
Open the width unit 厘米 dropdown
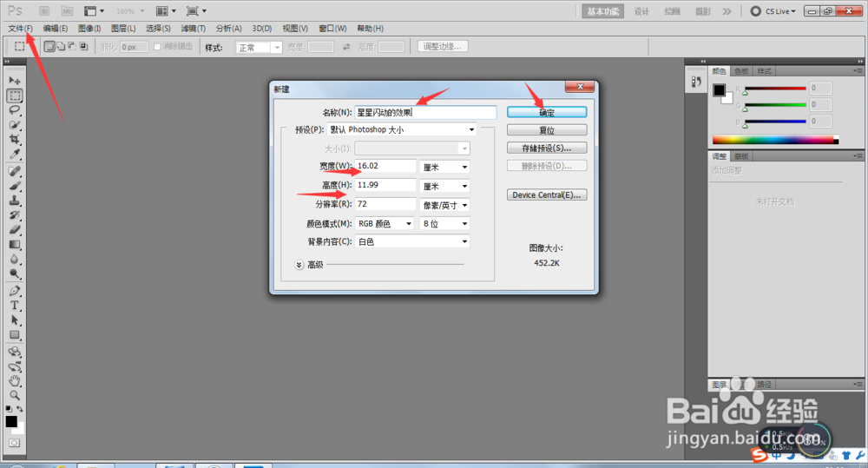(x=444, y=167)
